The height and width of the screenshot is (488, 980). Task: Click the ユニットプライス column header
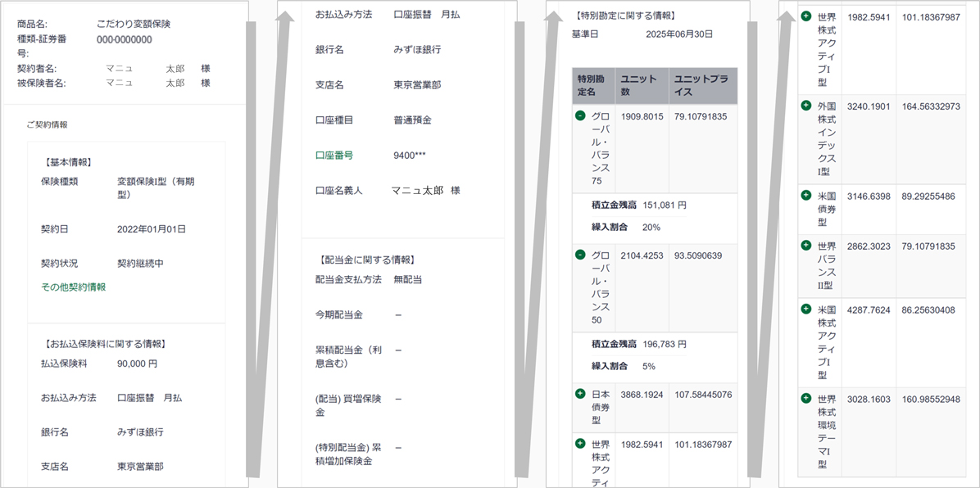click(703, 86)
